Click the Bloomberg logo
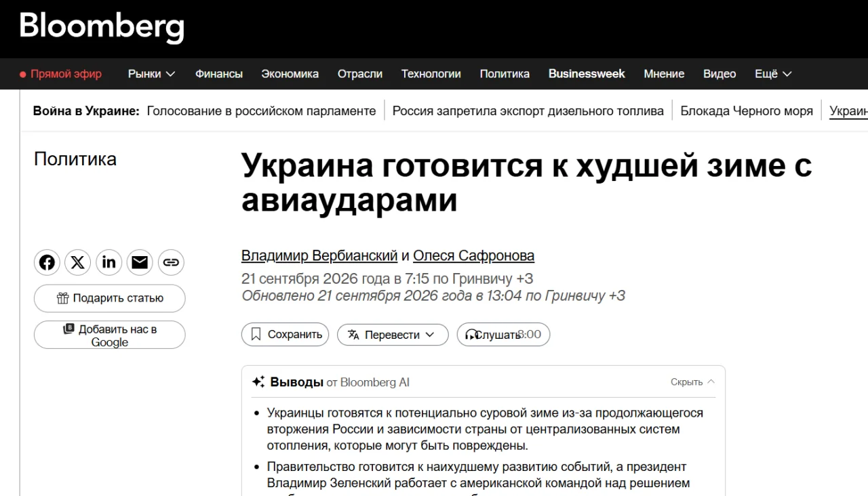This screenshot has width=868, height=496. (102, 27)
